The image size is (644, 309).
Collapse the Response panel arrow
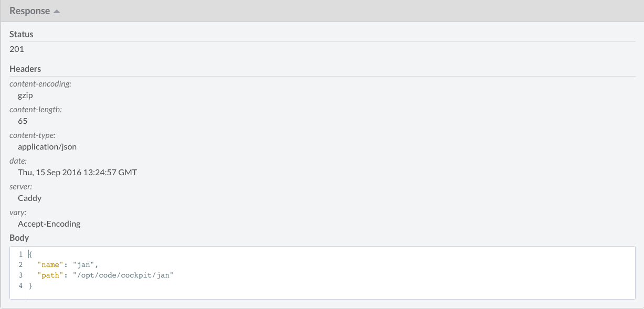(57, 12)
